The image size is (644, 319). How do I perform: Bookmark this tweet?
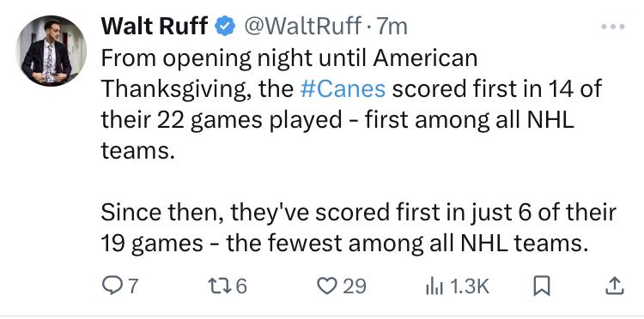click(x=541, y=286)
